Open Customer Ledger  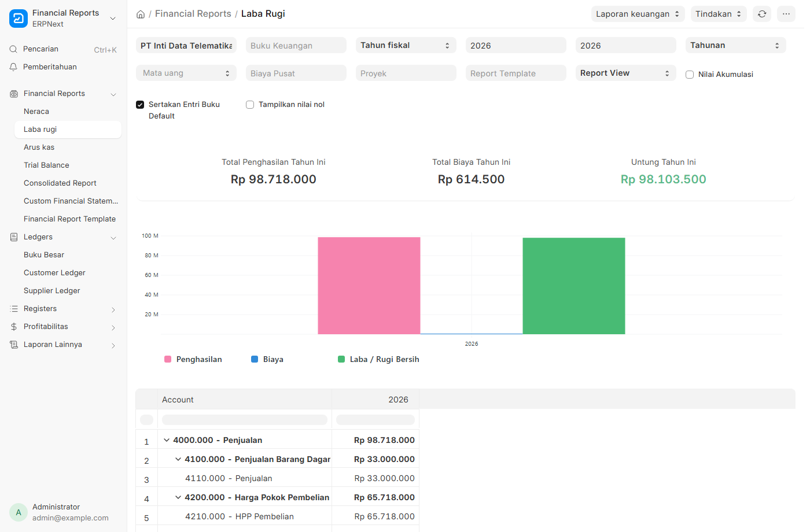[x=68, y=273]
